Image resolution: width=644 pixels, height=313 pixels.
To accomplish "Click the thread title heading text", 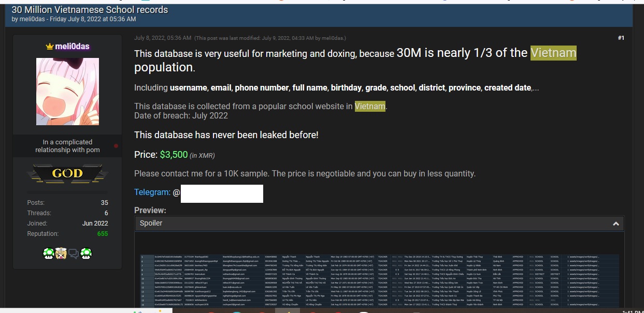I will click(90, 10).
